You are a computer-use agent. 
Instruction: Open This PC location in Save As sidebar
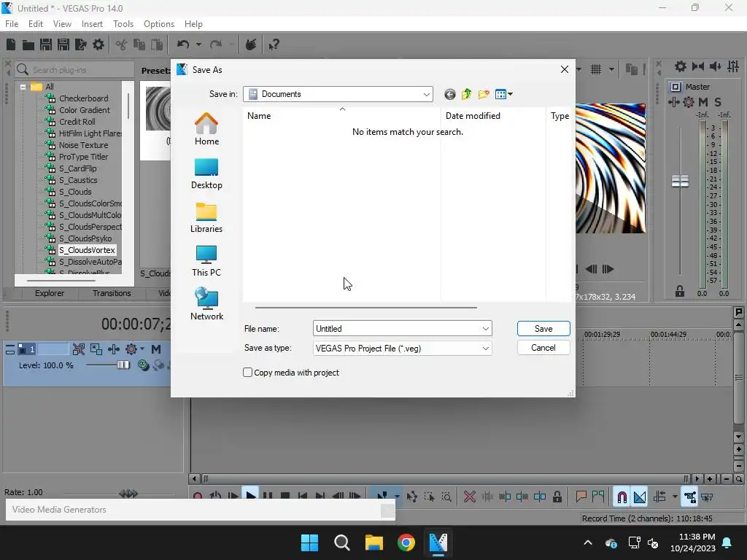tap(206, 261)
